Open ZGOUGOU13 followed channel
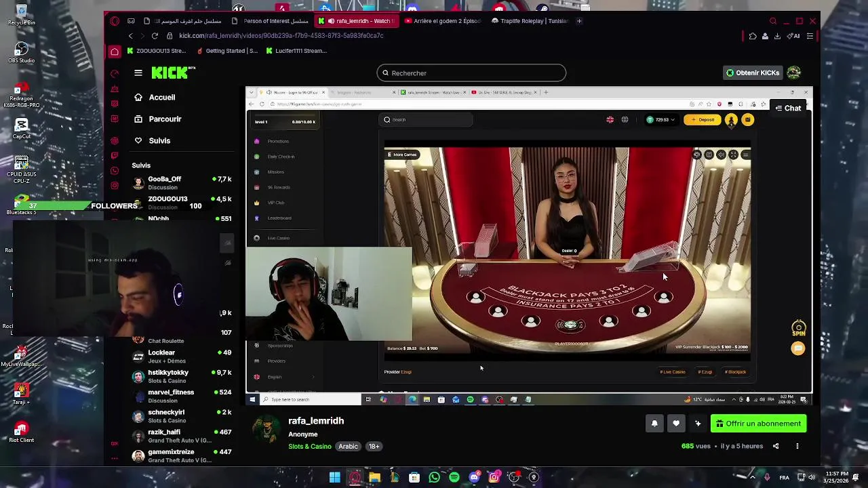This screenshot has height=488, width=868. 182,202
